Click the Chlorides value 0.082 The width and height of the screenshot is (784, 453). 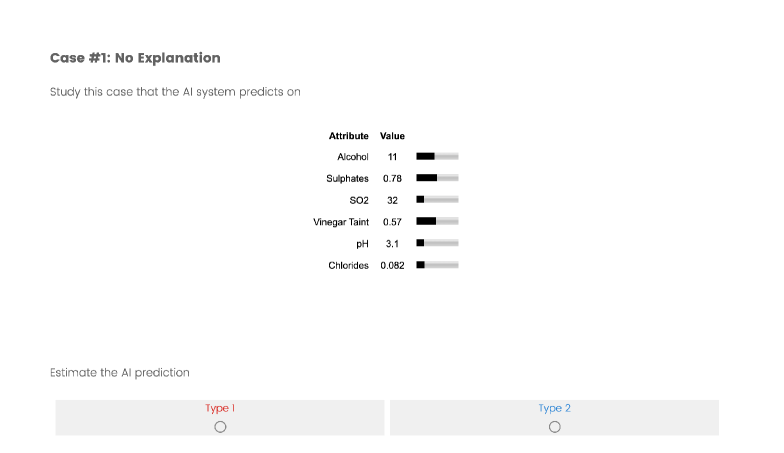(x=392, y=265)
